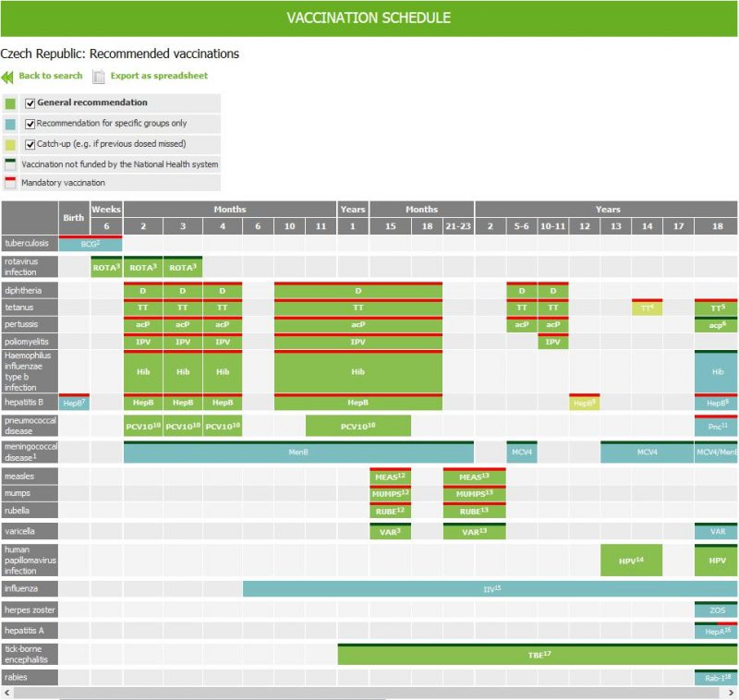739x700 pixels.
Task: Select the BCG cell in tuberculosis row
Action: 90,244
